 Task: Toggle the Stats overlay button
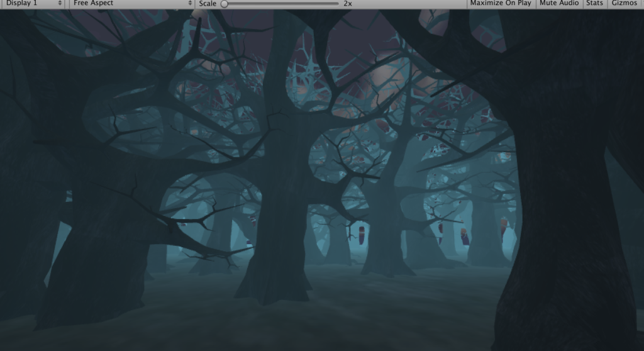(594, 3)
